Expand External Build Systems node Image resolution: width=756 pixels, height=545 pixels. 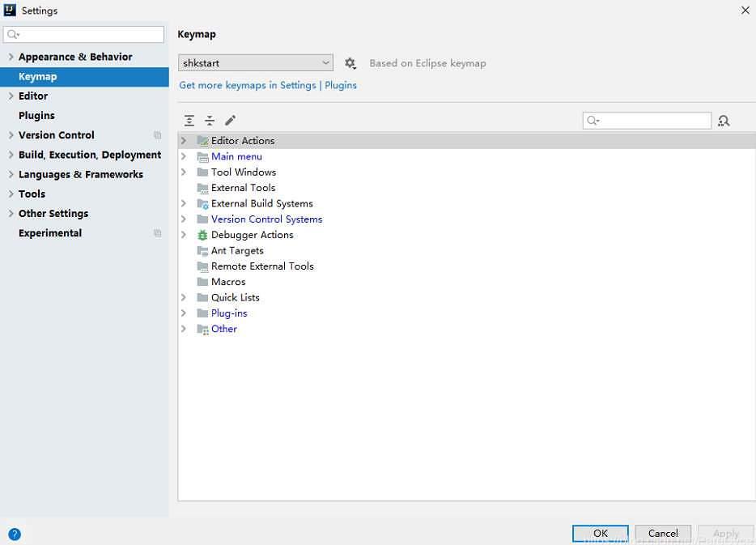(184, 203)
